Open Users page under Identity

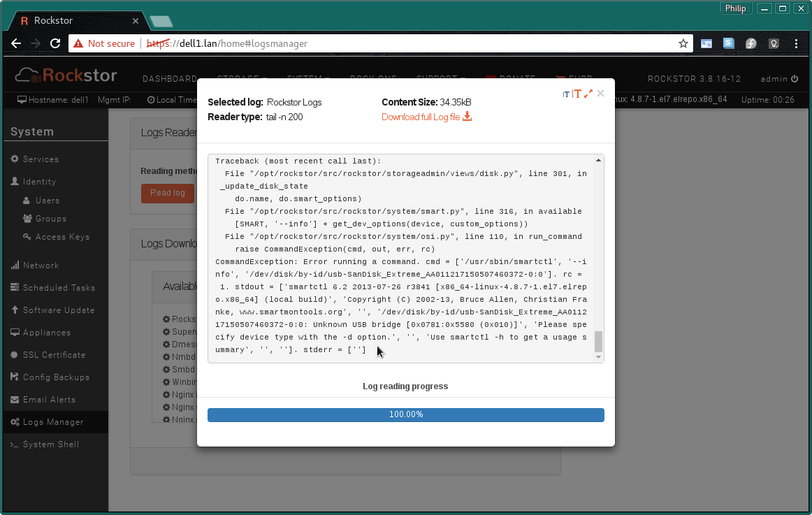[41, 201]
